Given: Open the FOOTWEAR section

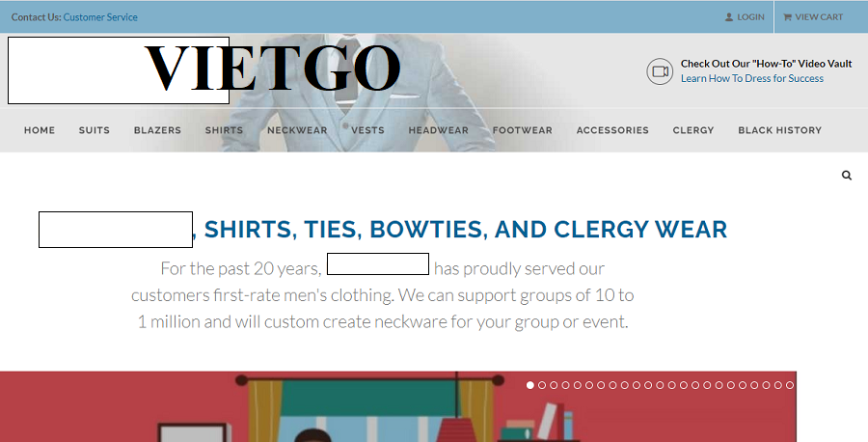Looking at the screenshot, I should click(523, 130).
